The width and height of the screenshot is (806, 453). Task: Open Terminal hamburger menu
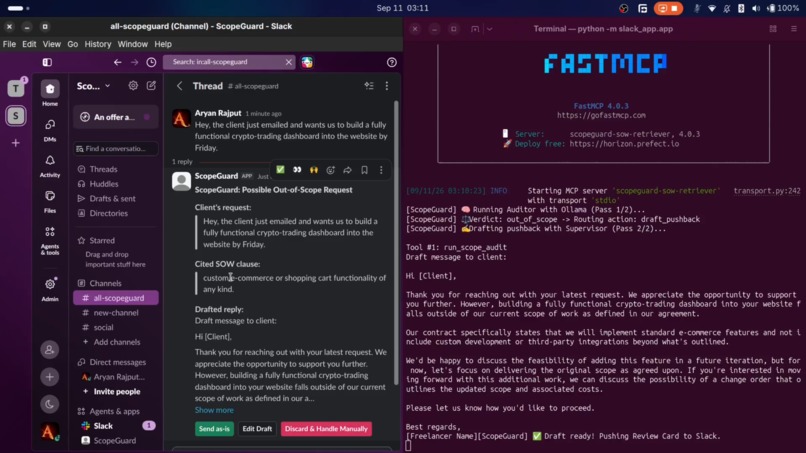coord(794,29)
